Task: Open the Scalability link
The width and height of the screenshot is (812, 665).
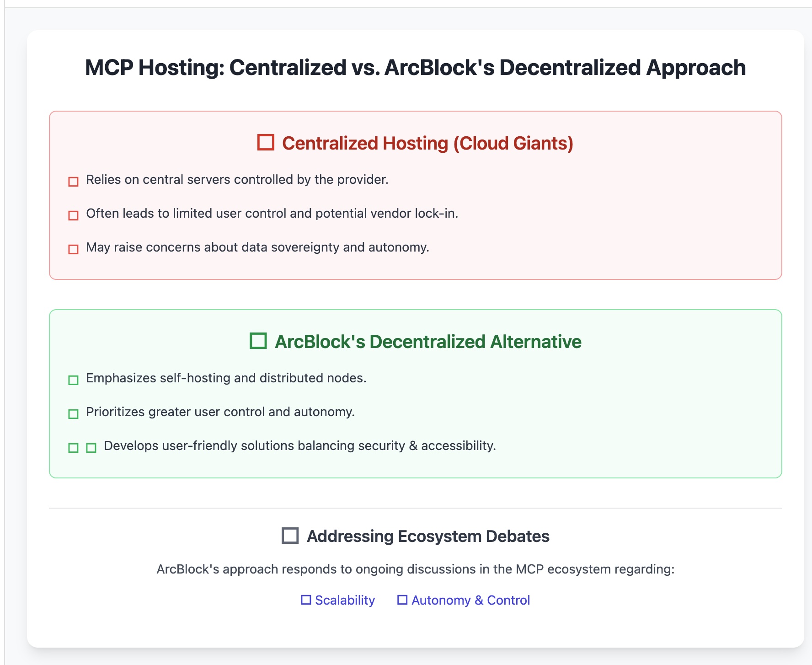Action: click(345, 600)
